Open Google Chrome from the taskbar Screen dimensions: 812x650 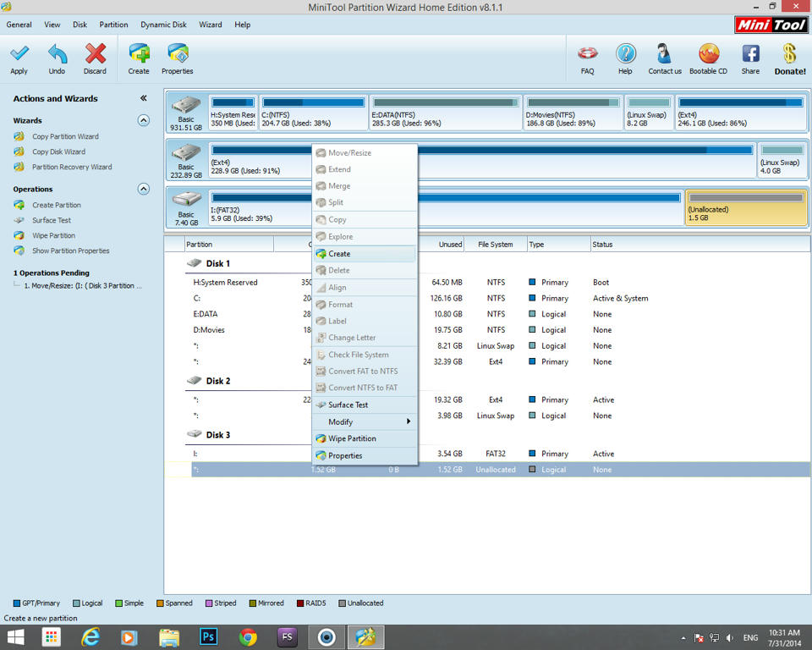click(248, 637)
